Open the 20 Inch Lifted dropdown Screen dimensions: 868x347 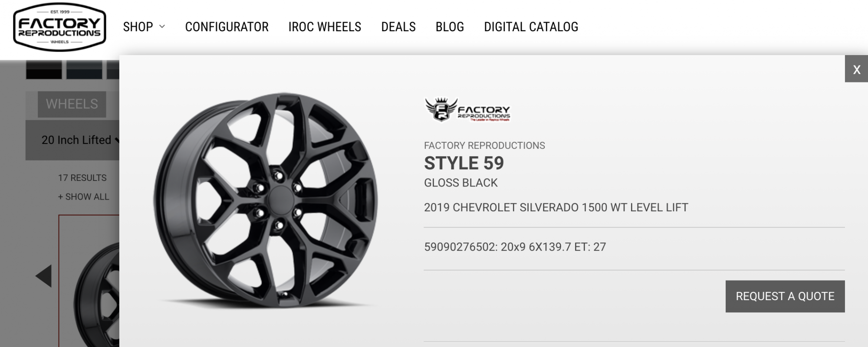(x=78, y=140)
